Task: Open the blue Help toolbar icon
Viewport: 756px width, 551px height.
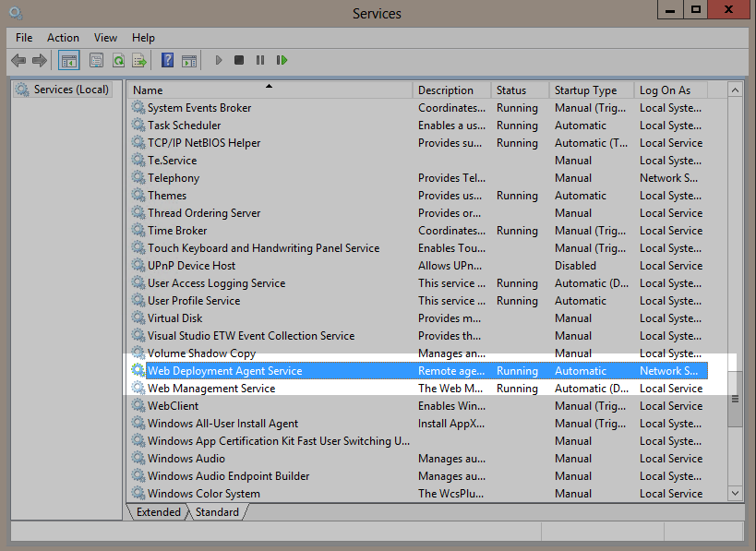Action: click(167, 60)
